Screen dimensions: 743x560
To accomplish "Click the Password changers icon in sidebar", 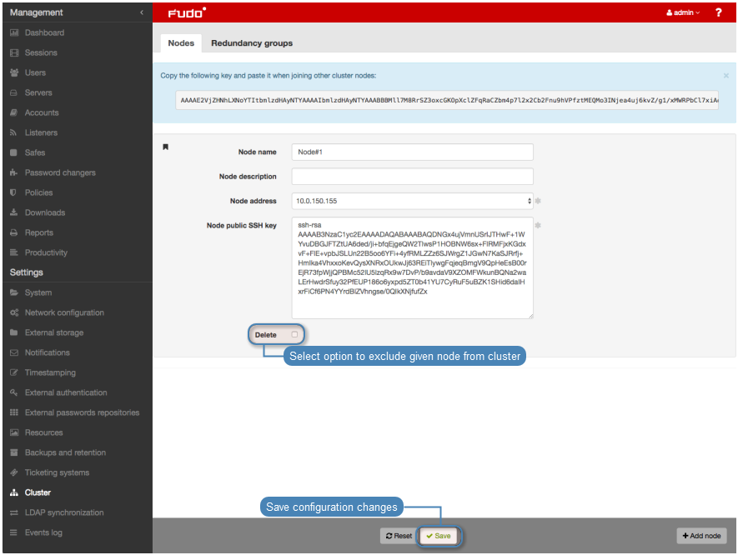I will [13, 172].
